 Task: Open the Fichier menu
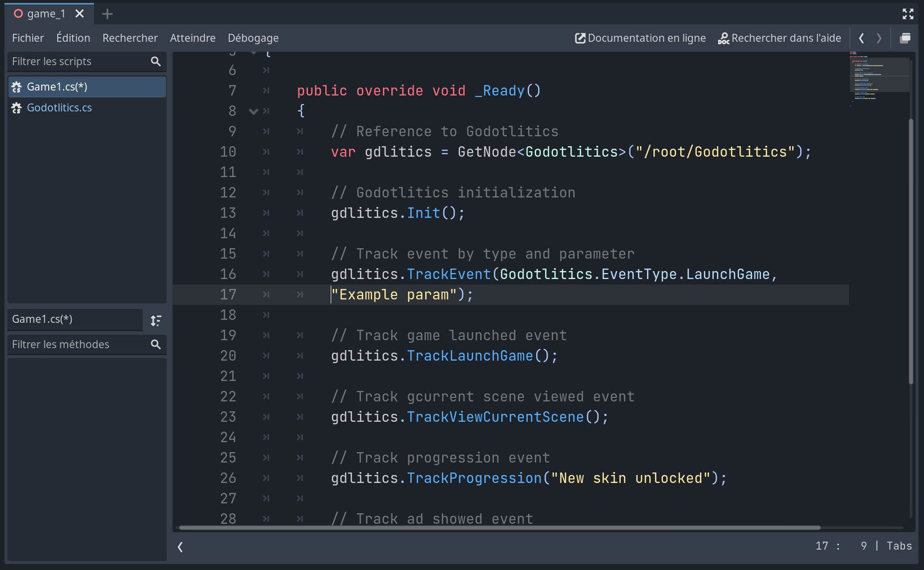coord(28,38)
